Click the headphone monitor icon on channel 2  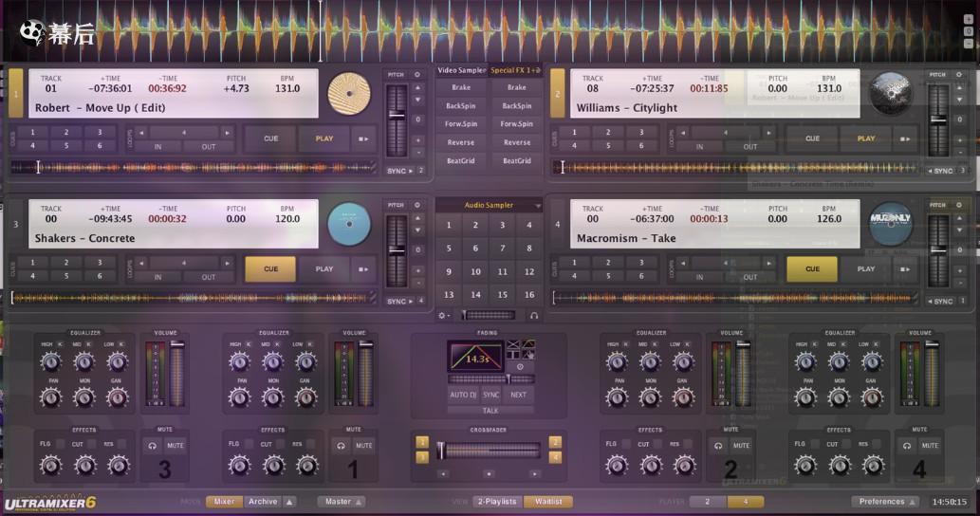(x=718, y=446)
